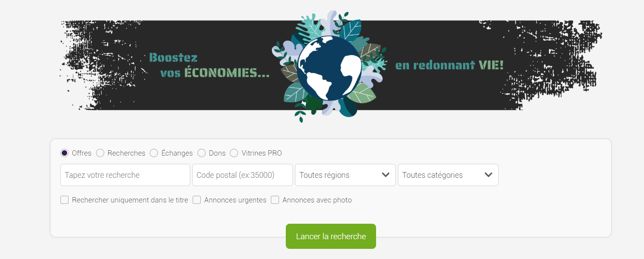Click the green Lancer la recherche button
The width and height of the screenshot is (644, 259).
click(x=331, y=236)
